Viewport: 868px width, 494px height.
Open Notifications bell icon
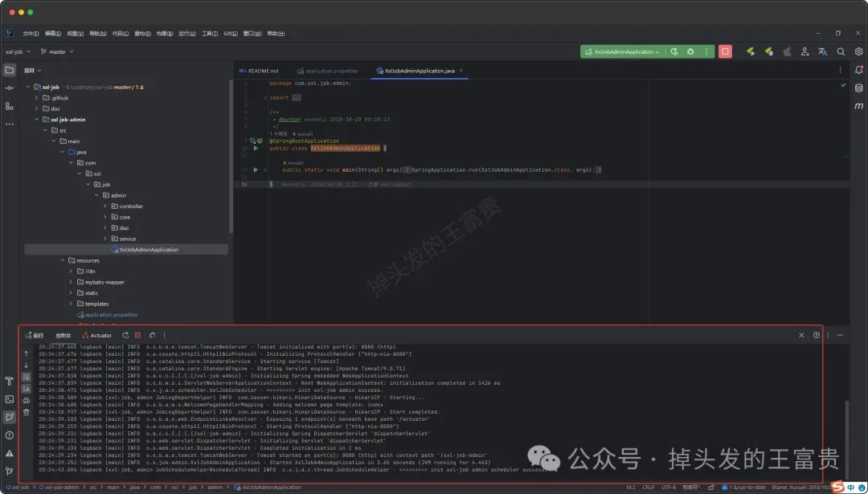point(858,70)
